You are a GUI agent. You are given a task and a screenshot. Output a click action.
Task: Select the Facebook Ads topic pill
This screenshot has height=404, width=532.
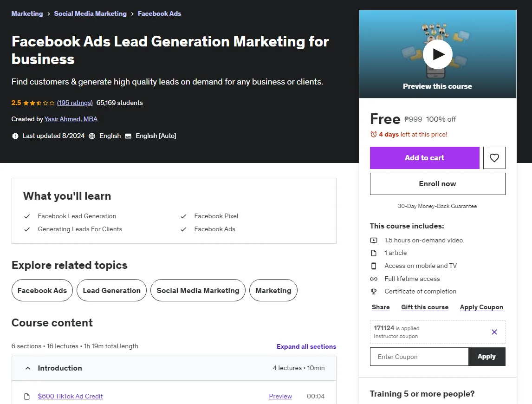42,291
